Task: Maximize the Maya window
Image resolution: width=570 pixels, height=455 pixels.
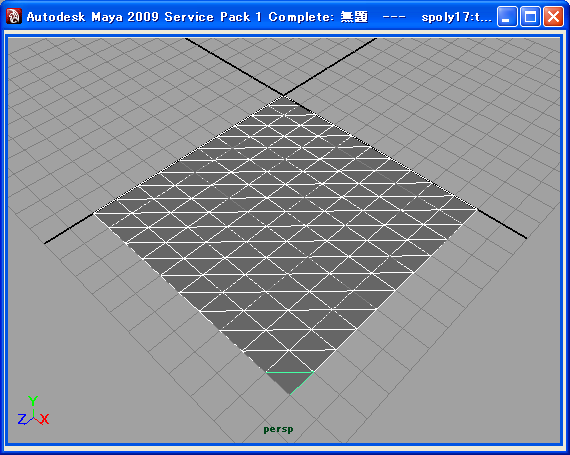Action: click(x=530, y=17)
